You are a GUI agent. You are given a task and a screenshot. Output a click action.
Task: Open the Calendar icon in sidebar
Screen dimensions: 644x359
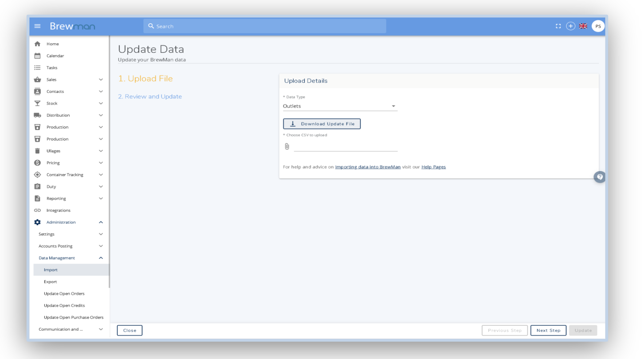(x=38, y=56)
